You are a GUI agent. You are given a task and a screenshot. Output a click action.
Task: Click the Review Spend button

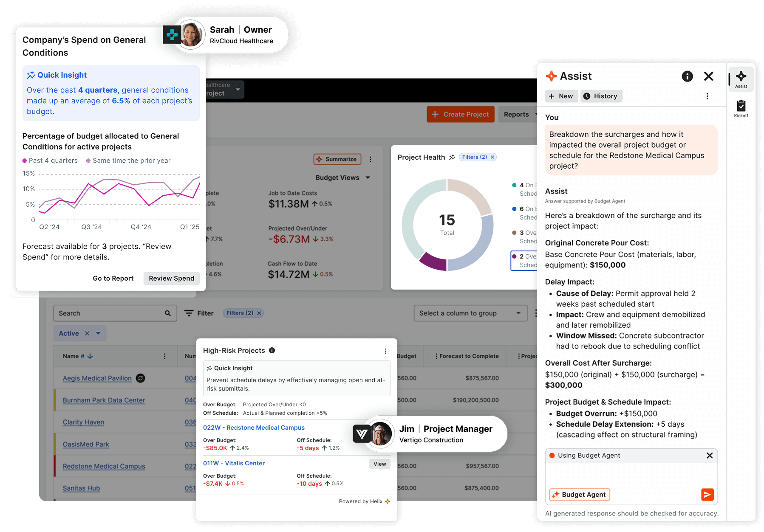pos(171,278)
